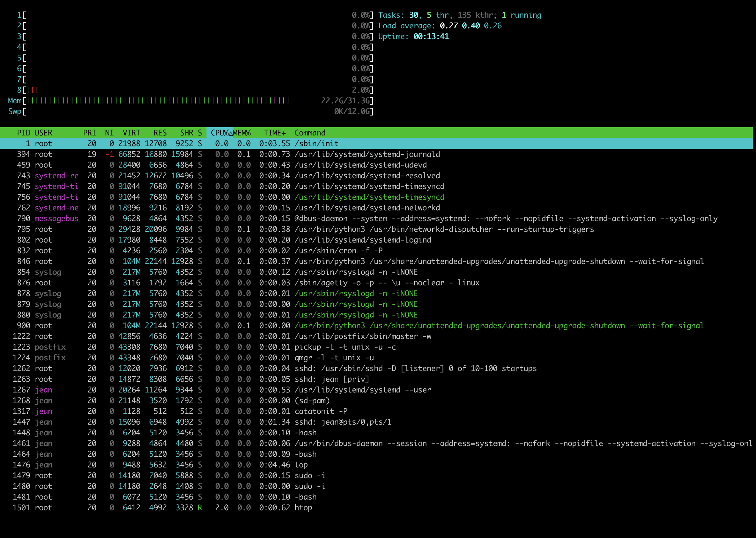Screen dimensions: 756x538
Task: Click the S state column header
Action: pos(200,133)
